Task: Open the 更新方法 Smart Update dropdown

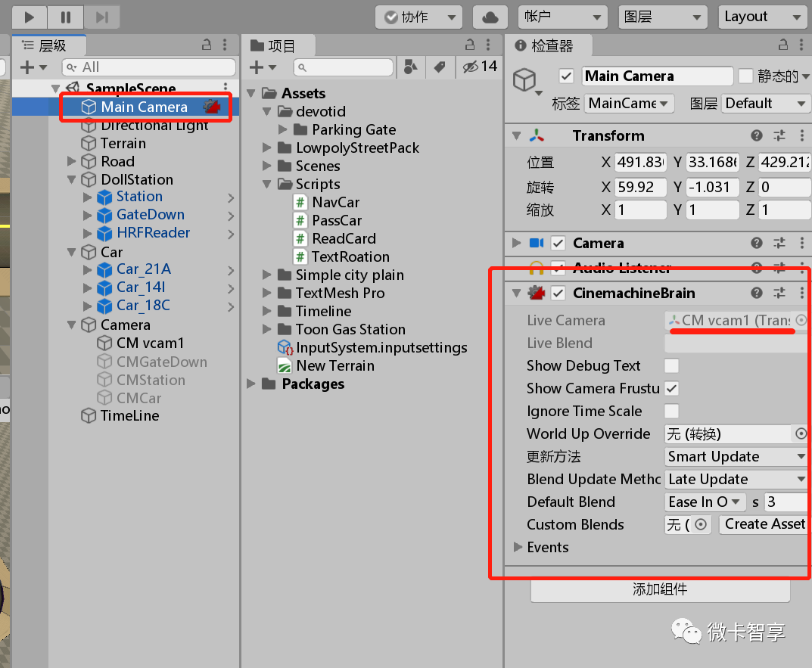Action: 736,456
